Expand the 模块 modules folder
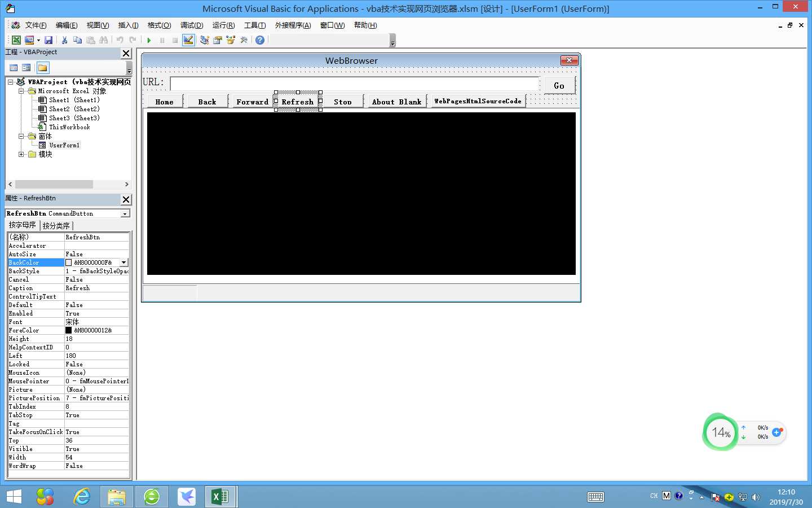The height and width of the screenshot is (508, 812). [21, 154]
